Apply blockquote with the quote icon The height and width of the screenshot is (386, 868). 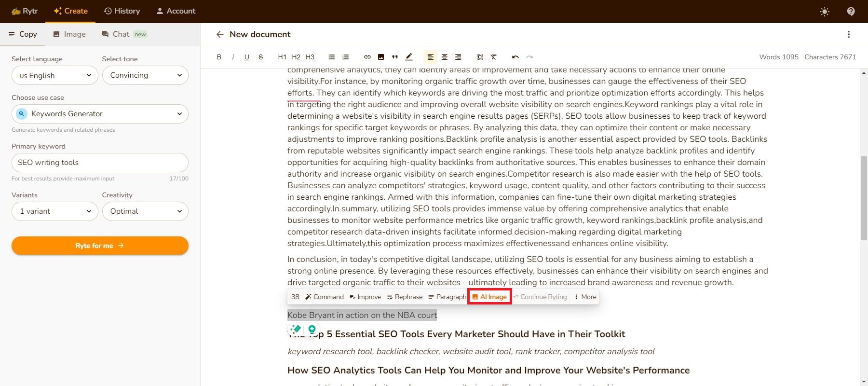click(395, 57)
